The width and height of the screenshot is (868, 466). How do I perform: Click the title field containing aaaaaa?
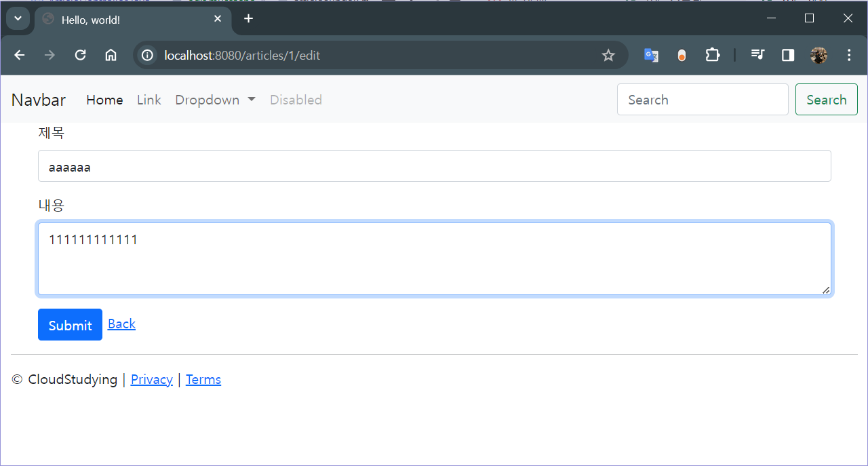pyautogui.click(x=435, y=166)
